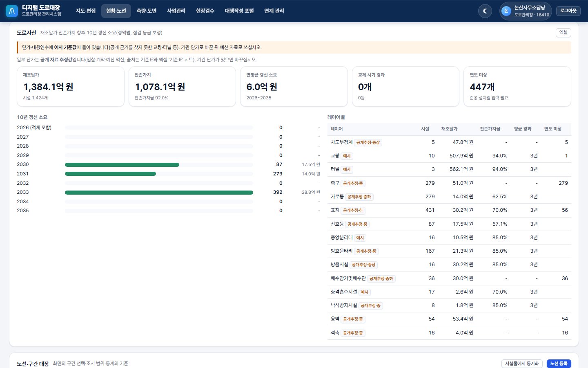Screen dimensions: 588x368
Task: Select the 2033 renewal progress bar
Action: pos(159,193)
